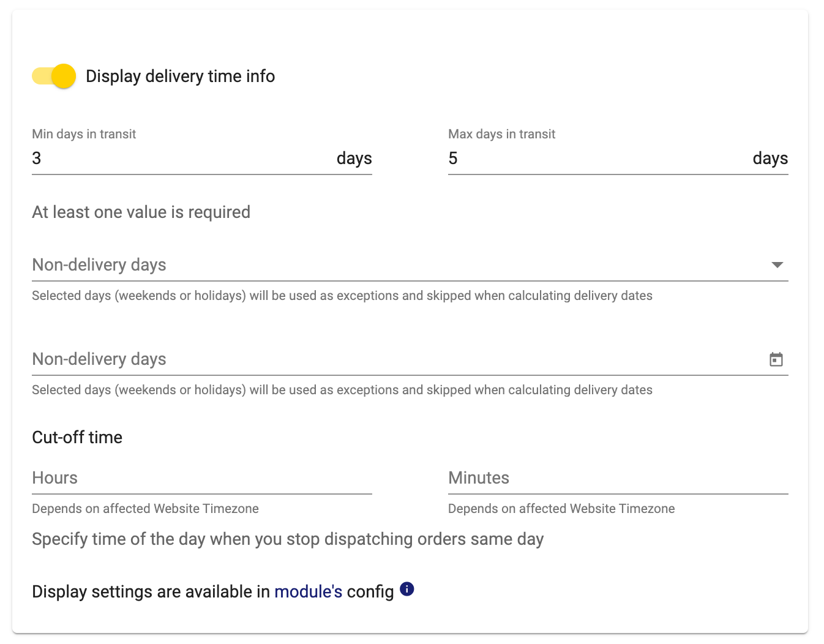Select the calendar icon on the second Non-delivery field
824x644 pixels.
(776, 359)
